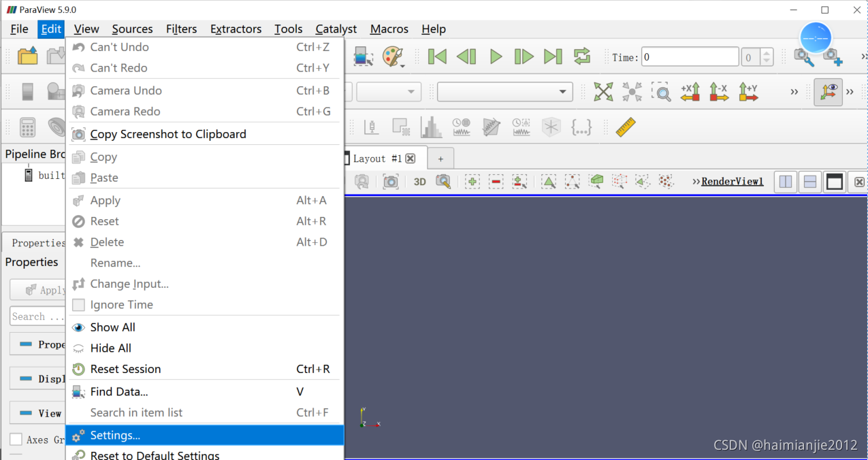Select Copy Screenshot to Clipboard
The height and width of the screenshot is (460, 868).
(205, 134)
